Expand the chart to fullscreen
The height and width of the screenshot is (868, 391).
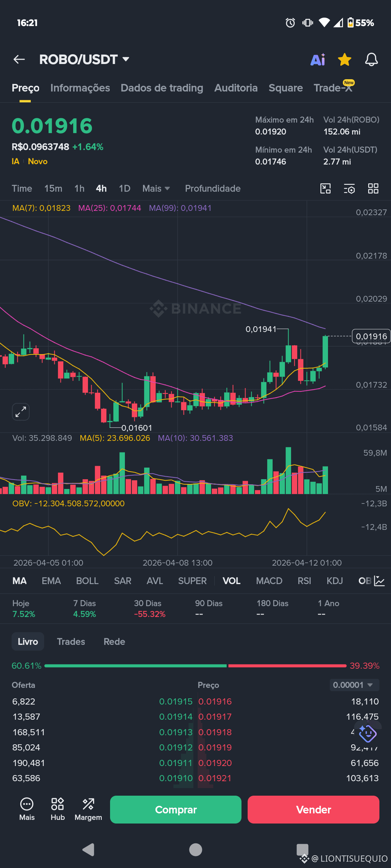click(21, 412)
